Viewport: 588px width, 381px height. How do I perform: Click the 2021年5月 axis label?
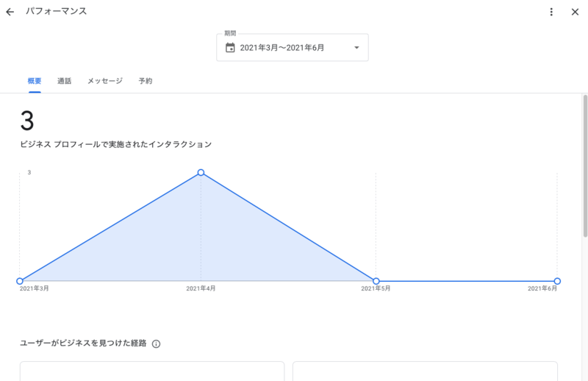click(x=376, y=288)
